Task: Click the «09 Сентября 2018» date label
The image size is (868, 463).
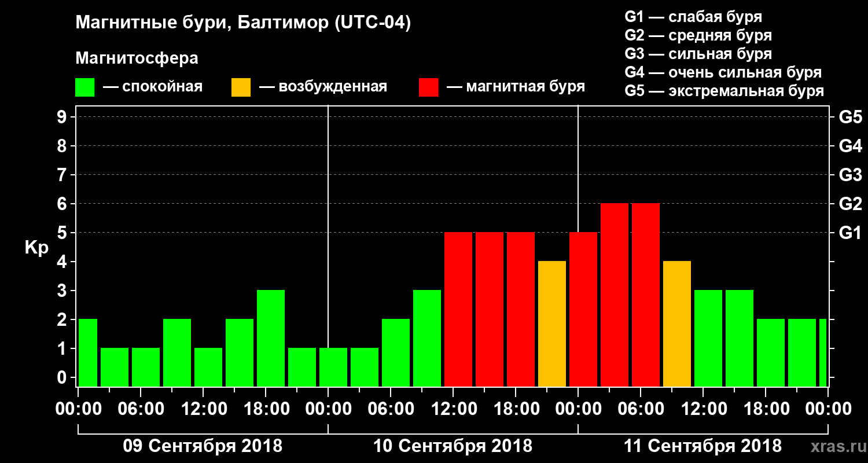Action: click(203, 446)
